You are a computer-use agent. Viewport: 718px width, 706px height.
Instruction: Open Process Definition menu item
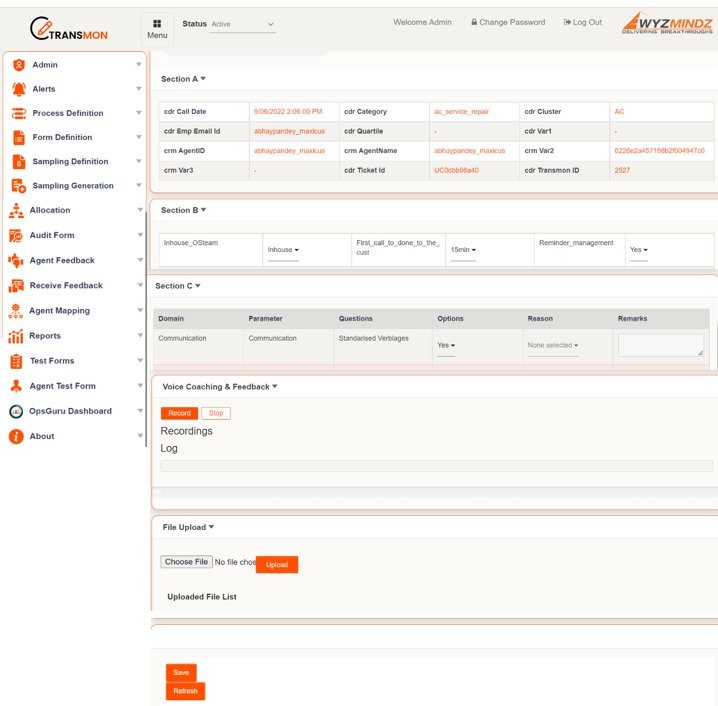68,113
